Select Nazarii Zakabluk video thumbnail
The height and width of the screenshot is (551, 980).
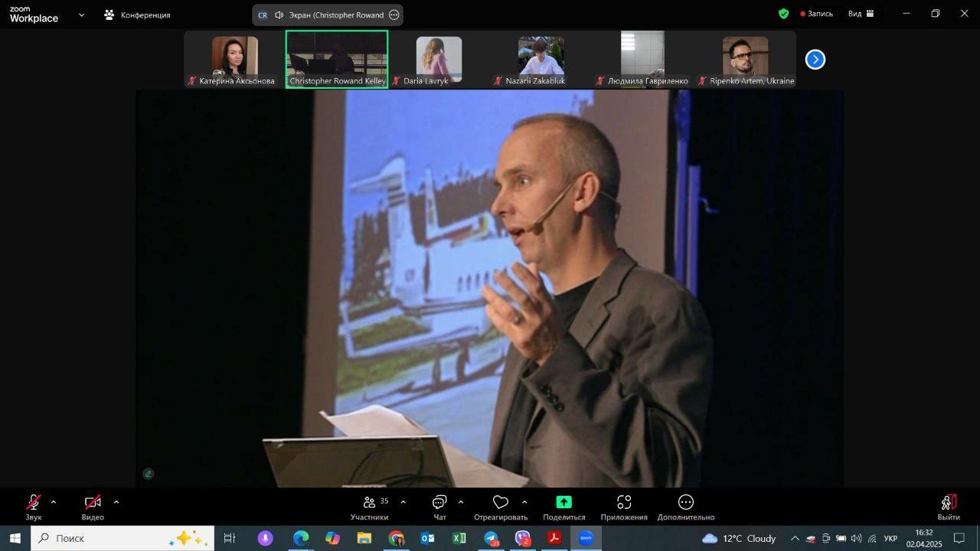click(x=541, y=60)
